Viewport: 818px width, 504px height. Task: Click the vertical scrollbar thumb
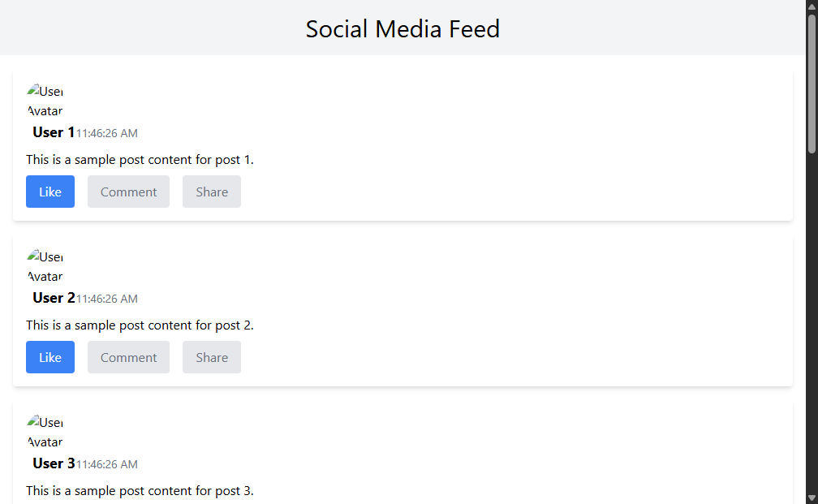812,84
